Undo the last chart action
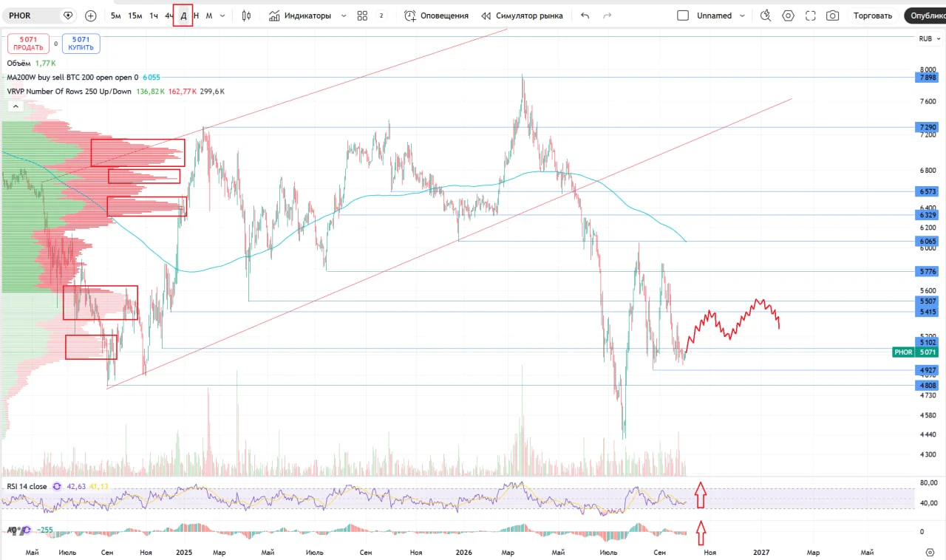Viewport: 946px width, 560px height. (x=585, y=16)
